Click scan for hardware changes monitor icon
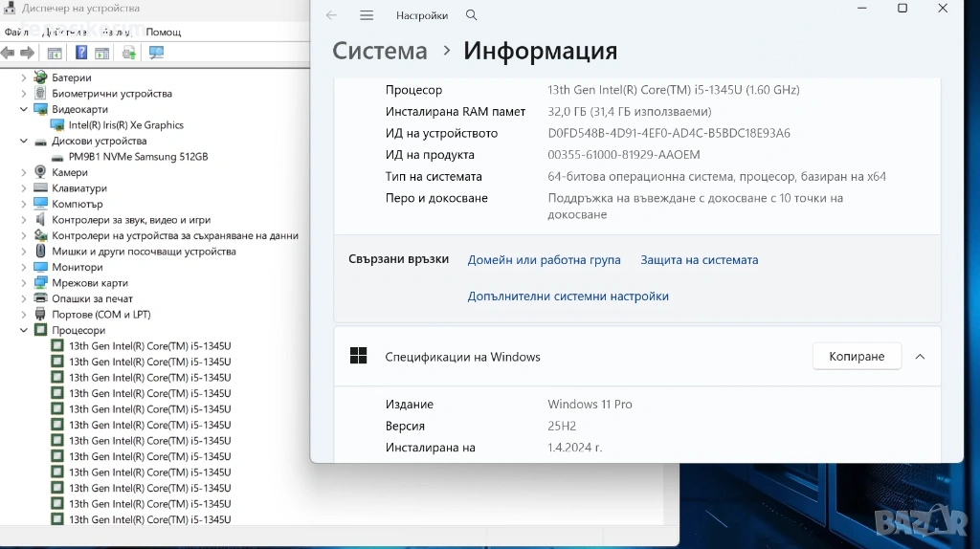The image size is (980, 549). pos(156,53)
